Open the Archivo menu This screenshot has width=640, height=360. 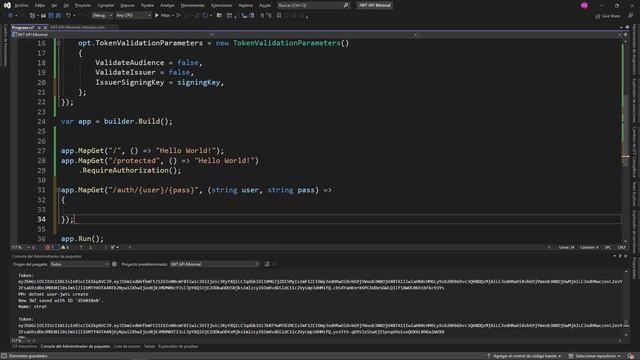(21, 5)
